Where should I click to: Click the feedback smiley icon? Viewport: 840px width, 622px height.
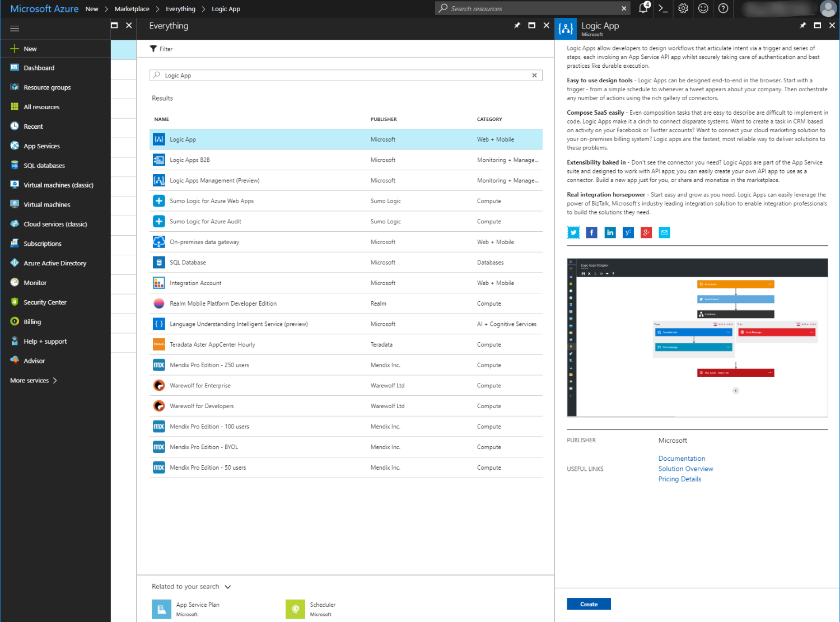(703, 8)
